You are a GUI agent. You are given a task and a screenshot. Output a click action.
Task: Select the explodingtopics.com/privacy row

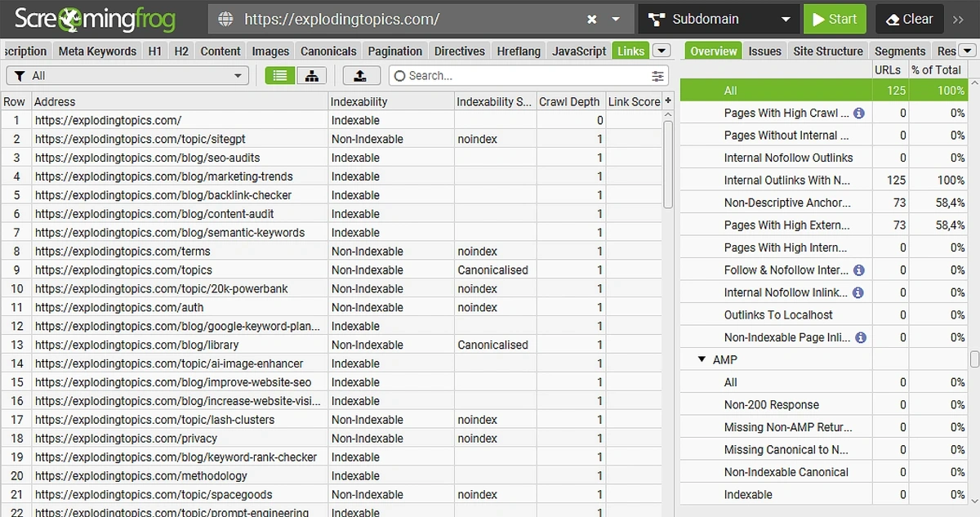click(331, 439)
